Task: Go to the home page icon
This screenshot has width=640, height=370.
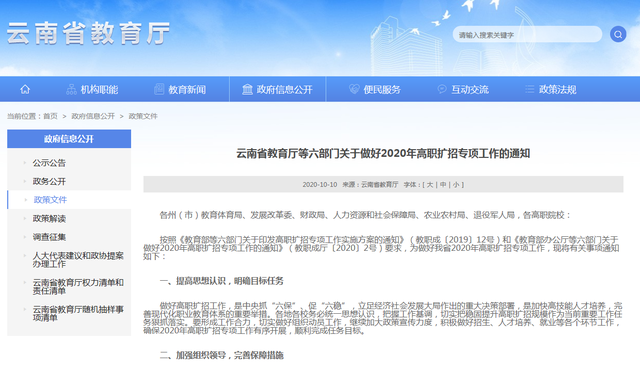Action: [x=25, y=89]
